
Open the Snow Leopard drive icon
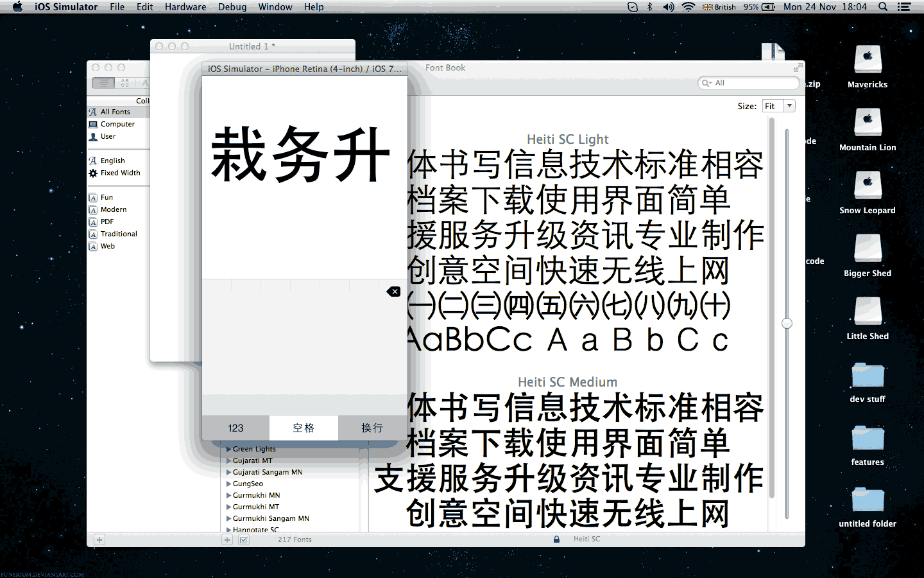point(868,186)
